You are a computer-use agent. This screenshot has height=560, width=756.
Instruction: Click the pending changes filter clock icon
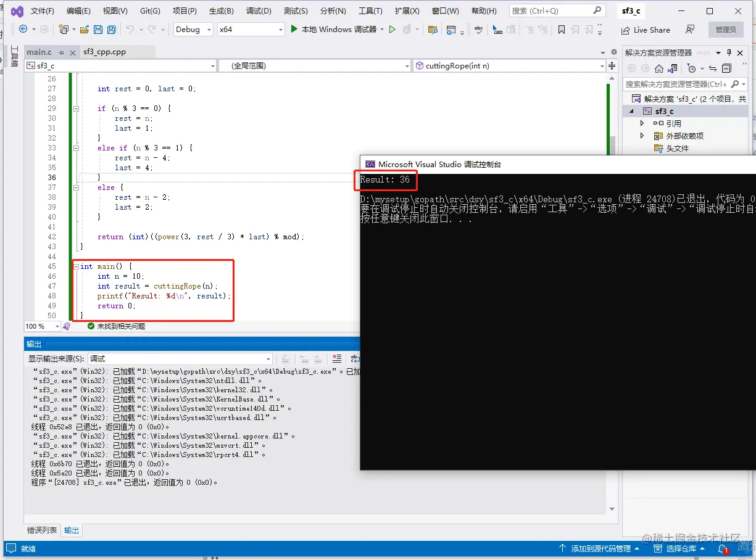coord(692,68)
